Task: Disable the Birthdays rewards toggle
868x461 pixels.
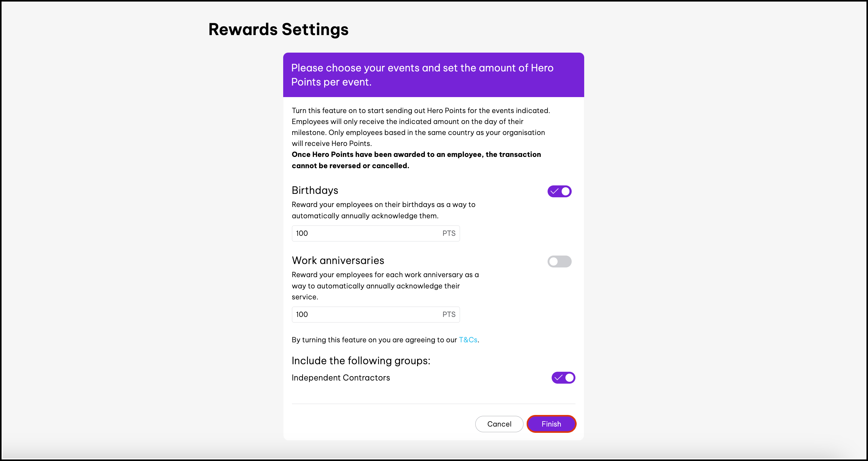Action: click(x=559, y=191)
